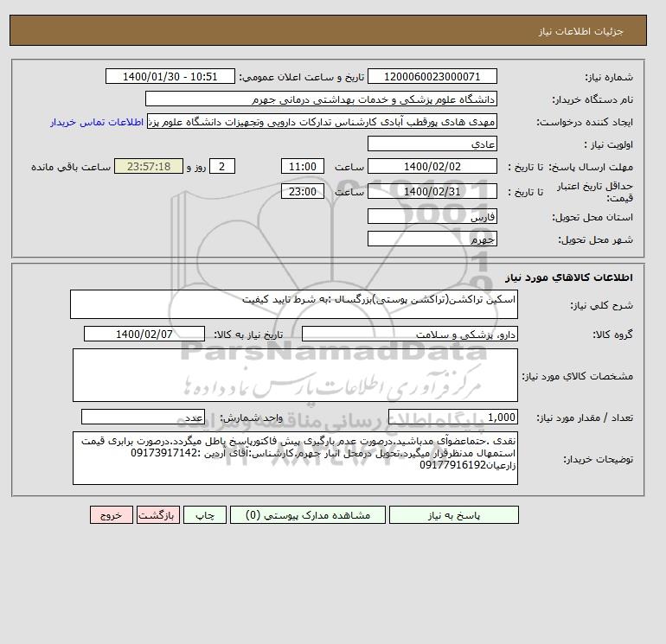Click the buyer organization name field

(321, 99)
